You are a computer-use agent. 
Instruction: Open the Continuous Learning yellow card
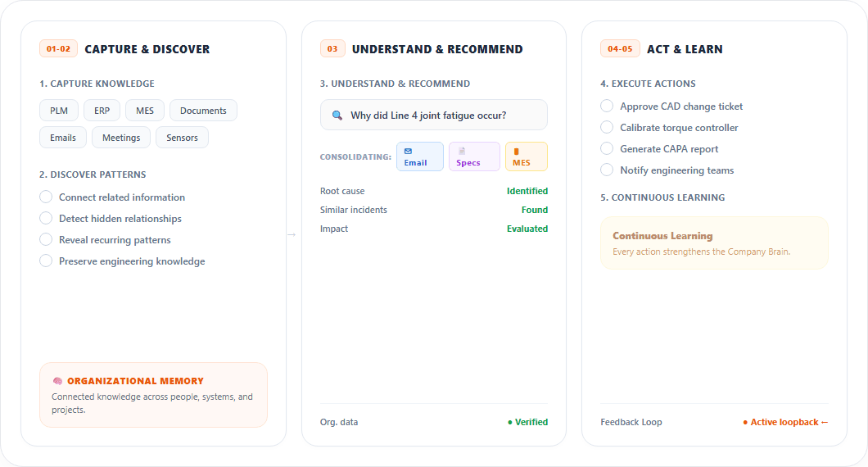point(714,243)
